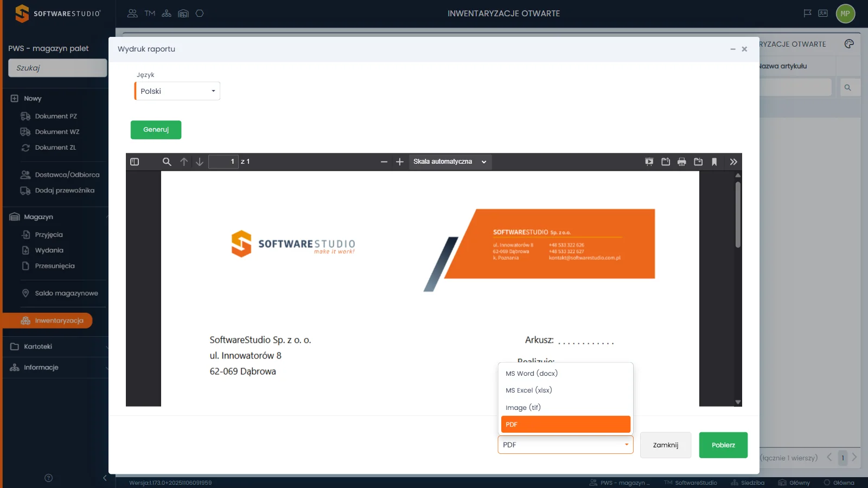This screenshot has width=868, height=488.
Task: Open the Język language dropdown
Action: (x=177, y=91)
